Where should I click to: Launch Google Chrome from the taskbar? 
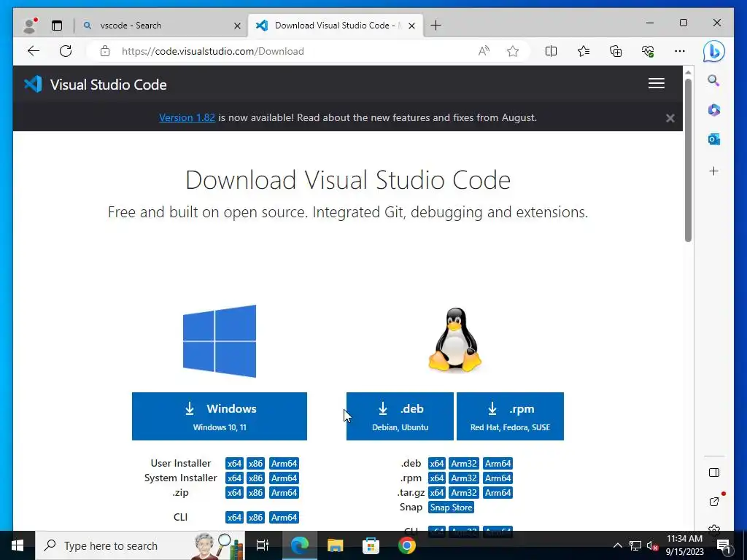click(407, 545)
